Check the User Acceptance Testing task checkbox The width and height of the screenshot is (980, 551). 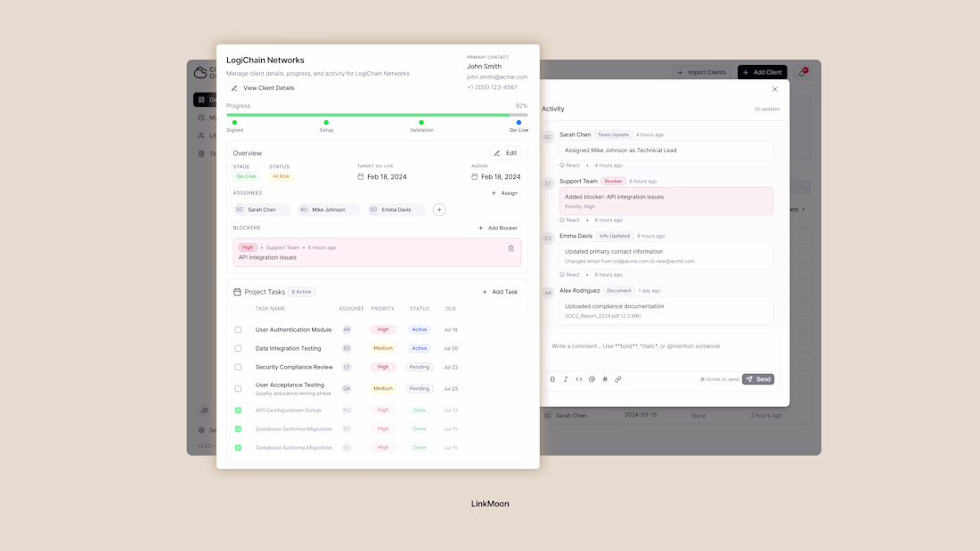[x=238, y=389]
